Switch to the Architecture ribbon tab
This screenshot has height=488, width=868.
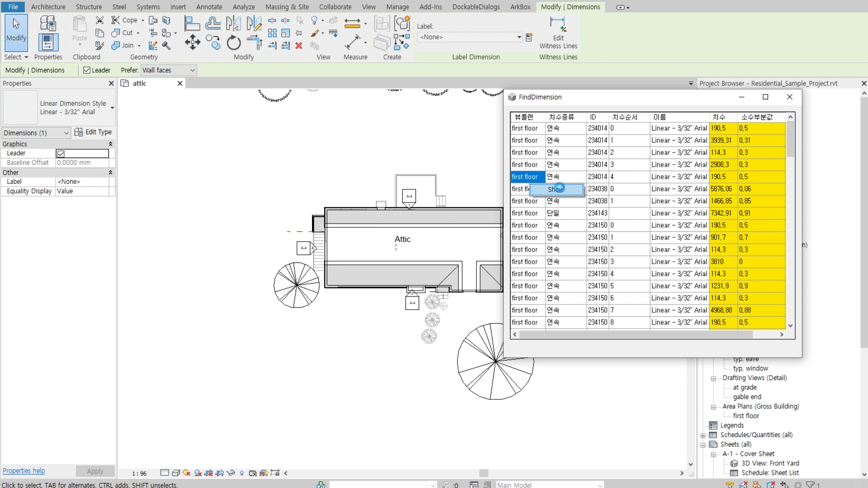tap(48, 7)
